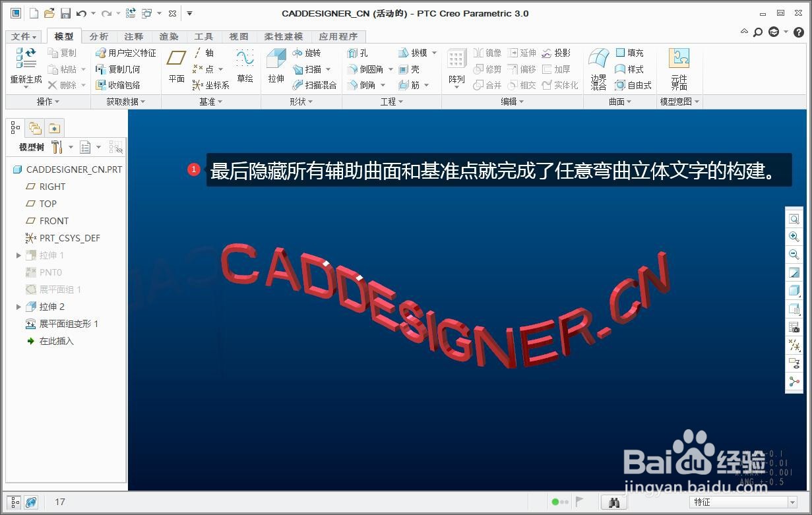Select the Freestyle (自由式) tool
Image resolution: width=812 pixels, height=515 pixels.
click(x=633, y=85)
